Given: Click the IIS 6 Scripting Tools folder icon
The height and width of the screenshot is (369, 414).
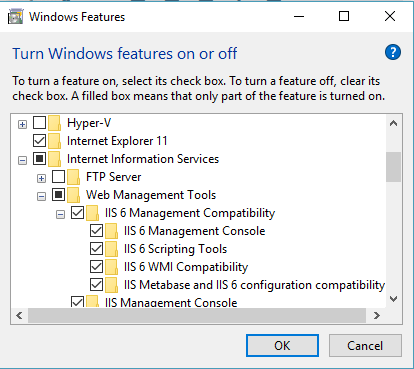Looking at the screenshot, I should [112, 249].
